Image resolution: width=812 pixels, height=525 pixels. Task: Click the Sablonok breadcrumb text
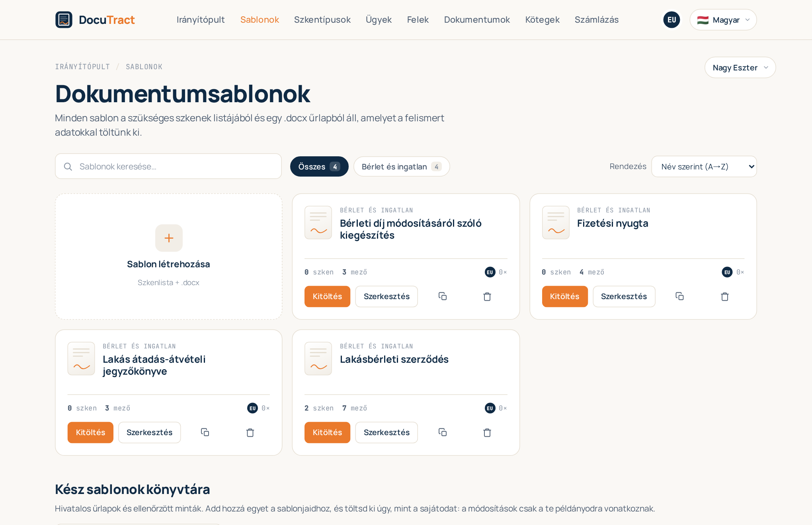(144, 67)
